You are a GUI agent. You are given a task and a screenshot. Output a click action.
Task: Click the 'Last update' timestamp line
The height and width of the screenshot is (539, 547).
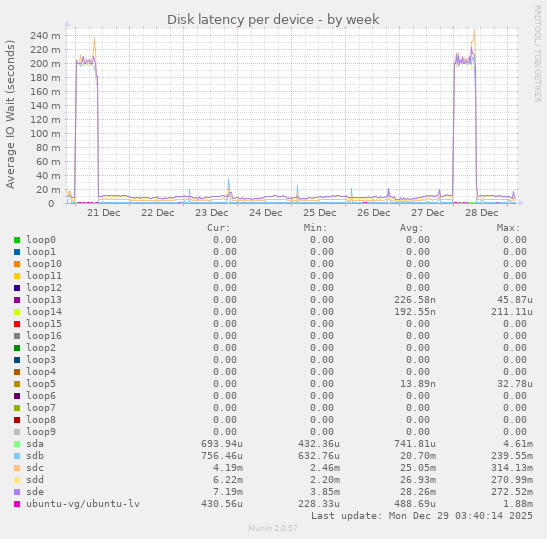(422, 516)
